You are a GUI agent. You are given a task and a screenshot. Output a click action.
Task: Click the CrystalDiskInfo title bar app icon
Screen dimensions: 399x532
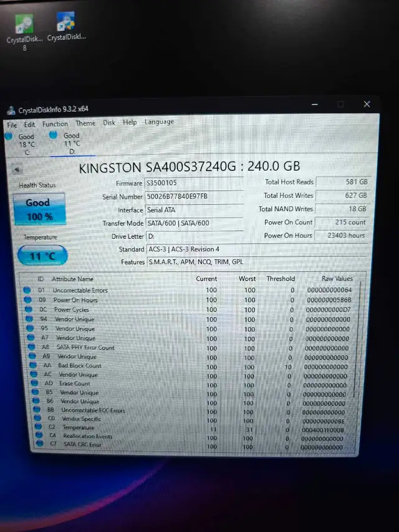[x=12, y=110]
